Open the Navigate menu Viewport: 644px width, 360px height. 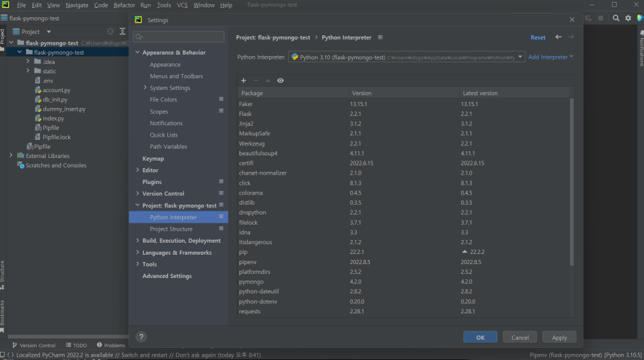pyautogui.click(x=77, y=5)
